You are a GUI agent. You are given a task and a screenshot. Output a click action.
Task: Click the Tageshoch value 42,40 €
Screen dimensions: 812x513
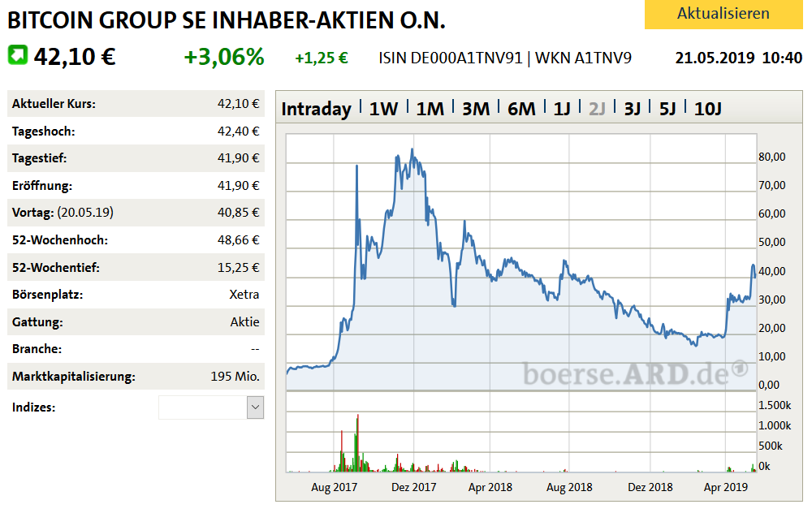(x=238, y=131)
